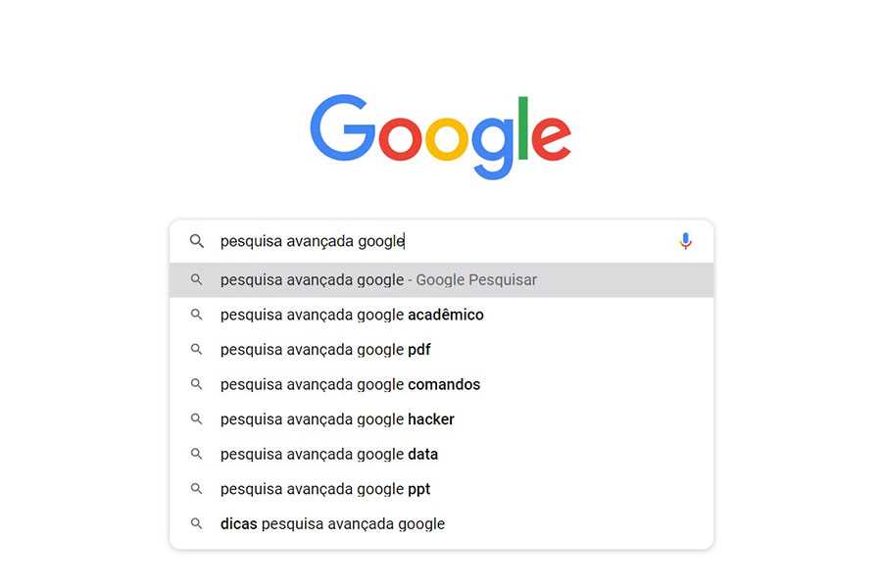Select the suggestion pesquisa avançada google acadêmico
Screen dimensions: 882x588
[x=351, y=315]
